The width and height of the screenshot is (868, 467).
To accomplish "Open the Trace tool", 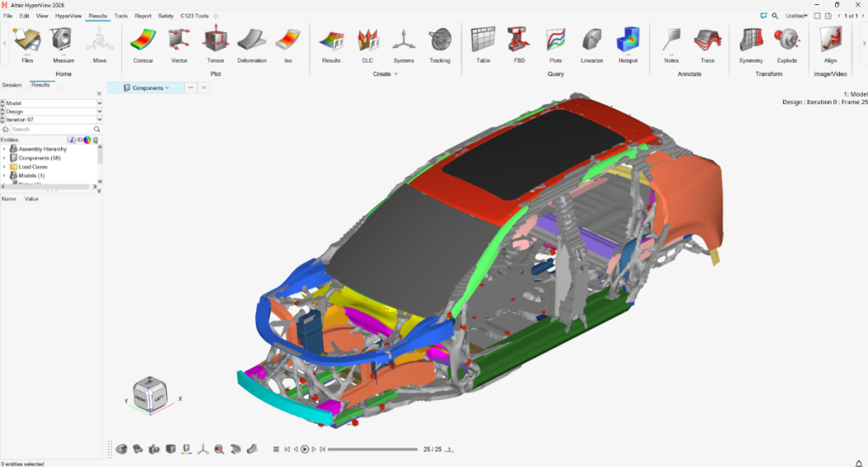I will point(708,44).
